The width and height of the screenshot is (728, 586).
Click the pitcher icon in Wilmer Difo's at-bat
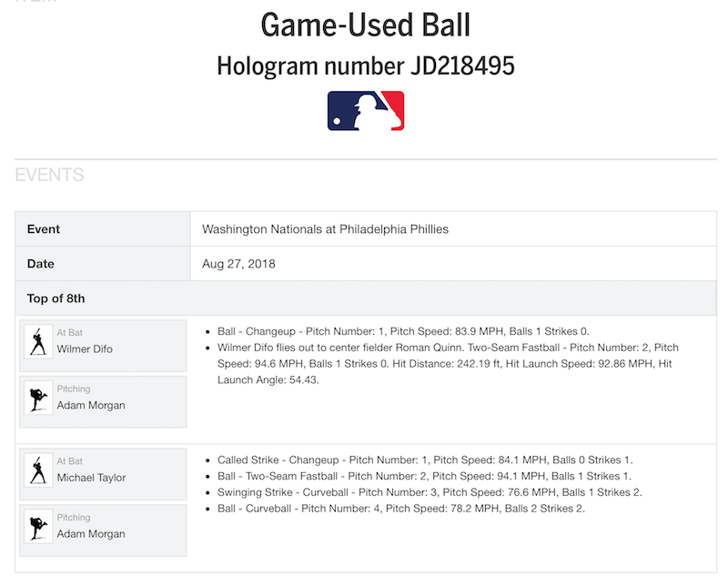point(38,399)
